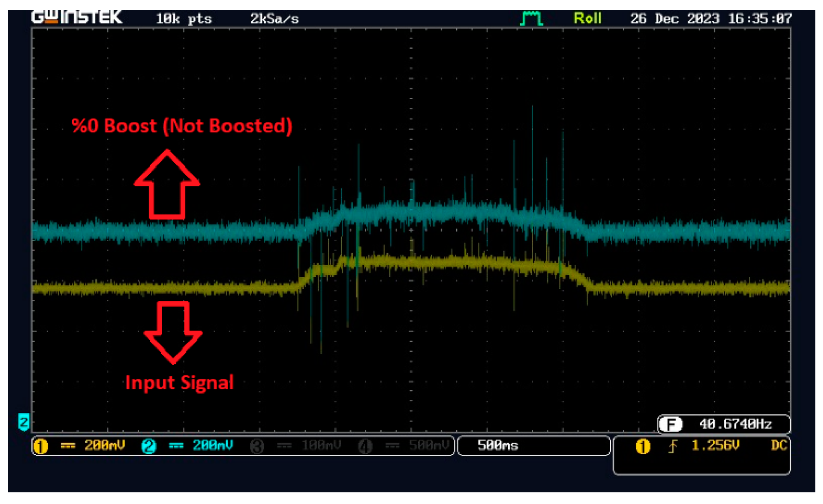Click the 2kSa/s sample rate readout

pyautogui.click(x=274, y=19)
